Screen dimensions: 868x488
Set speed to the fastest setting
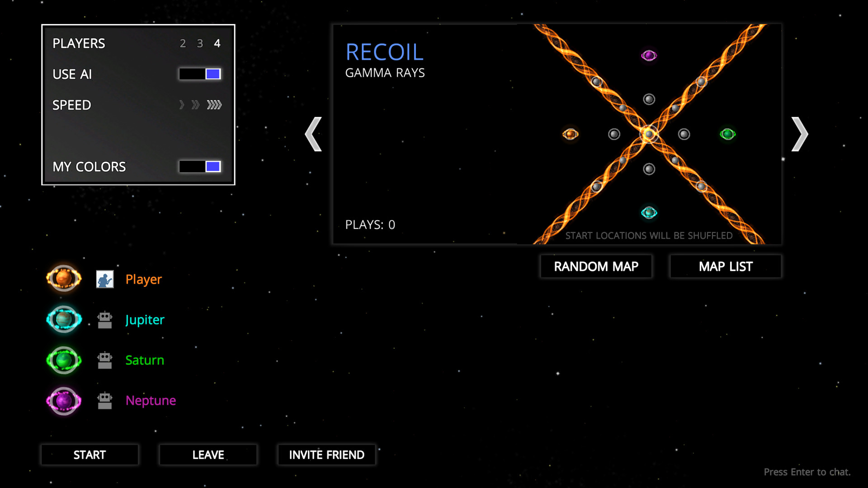point(214,105)
